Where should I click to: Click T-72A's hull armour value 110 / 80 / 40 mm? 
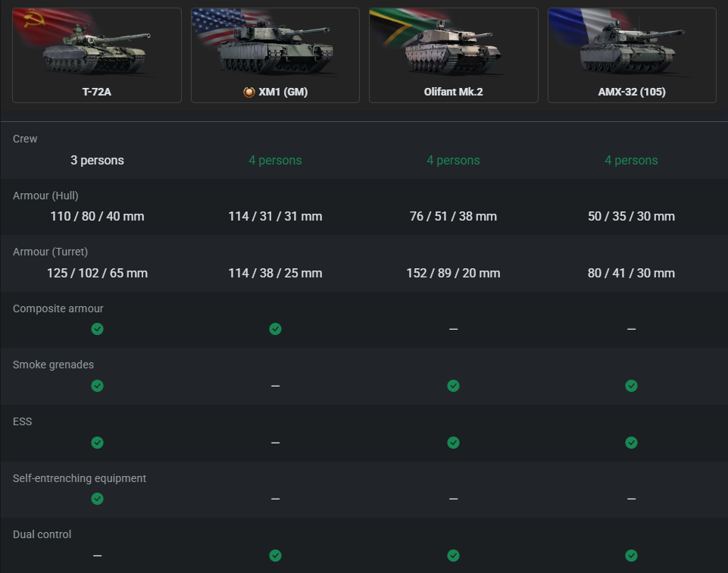click(x=97, y=217)
